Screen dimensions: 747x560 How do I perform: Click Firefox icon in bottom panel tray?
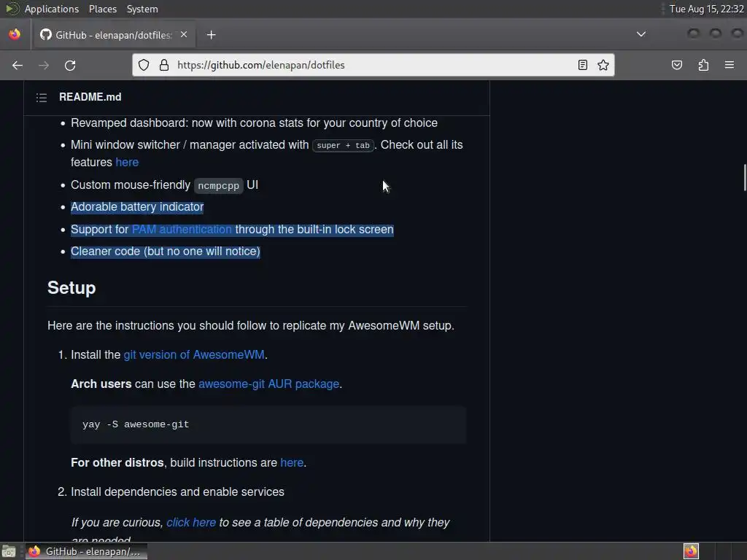pyautogui.click(x=691, y=551)
